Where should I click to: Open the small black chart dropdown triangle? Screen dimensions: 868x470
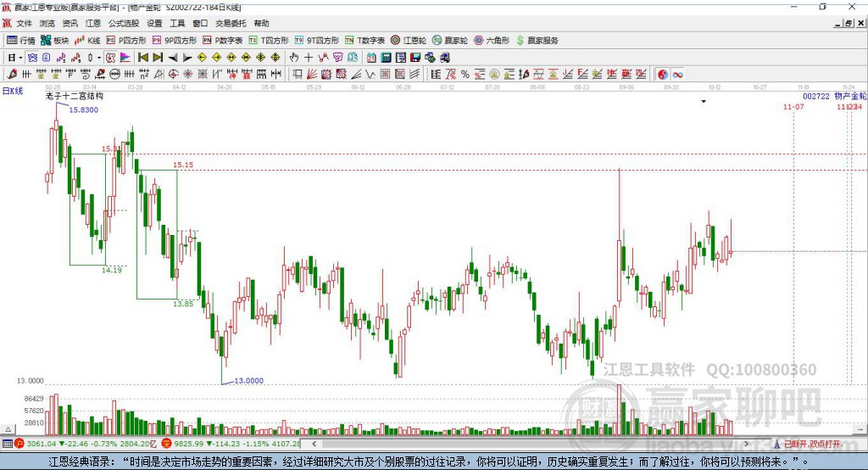[704, 102]
